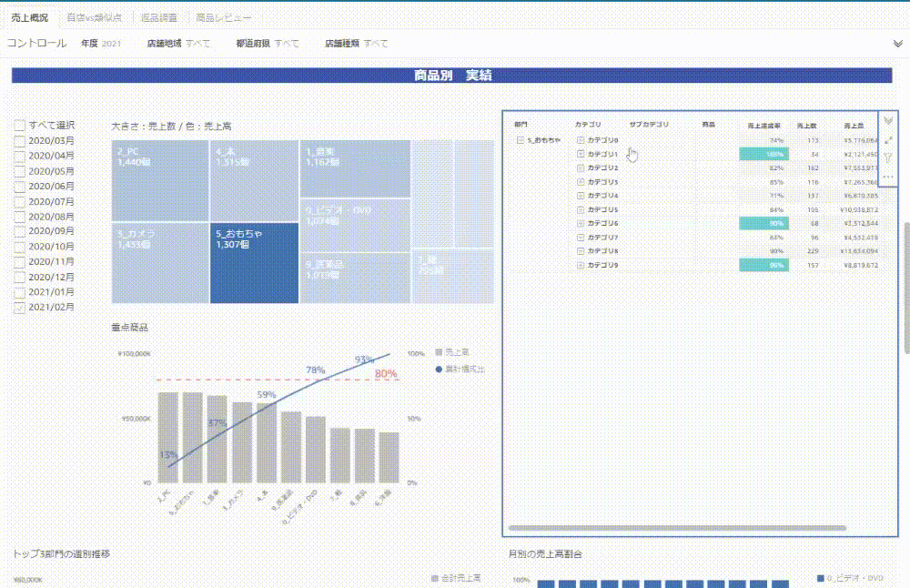Check the 2020/03月 checkbox
Image resolution: width=910 pixels, height=588 pixels.
(20, 140)
